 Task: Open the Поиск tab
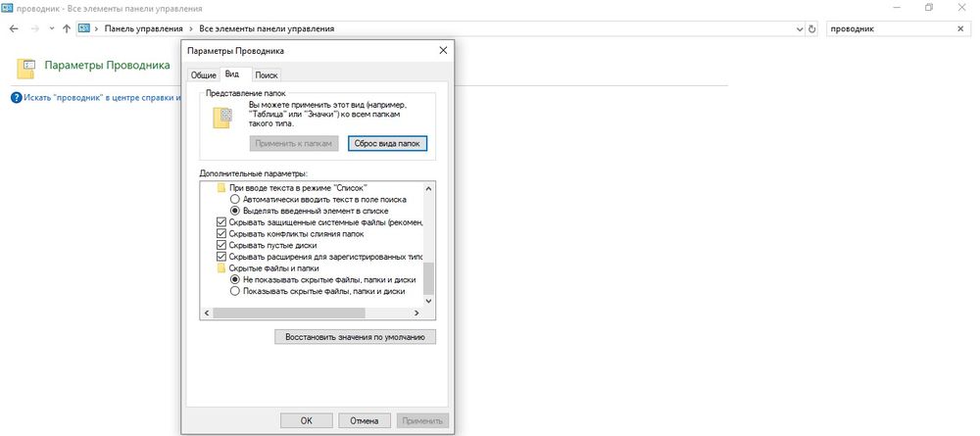click(267, 74)
